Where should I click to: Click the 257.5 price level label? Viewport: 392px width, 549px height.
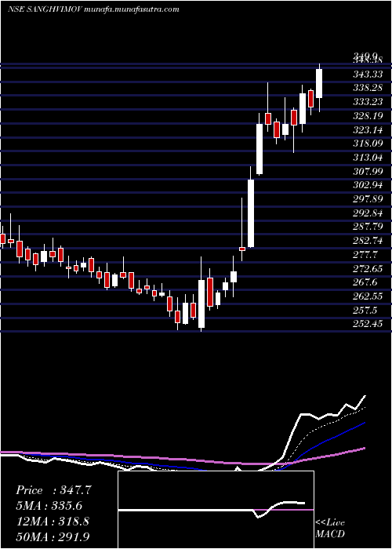tap(365, 311)
